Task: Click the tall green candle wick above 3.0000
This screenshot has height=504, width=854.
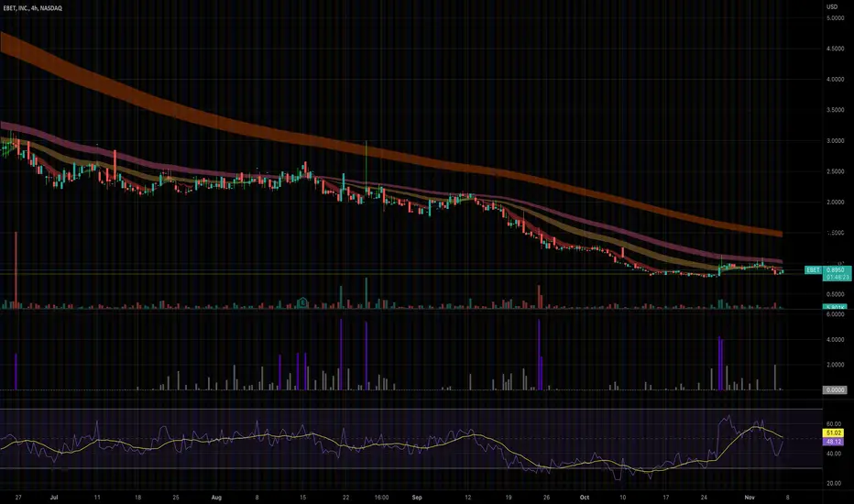Action: click(366, 163)
